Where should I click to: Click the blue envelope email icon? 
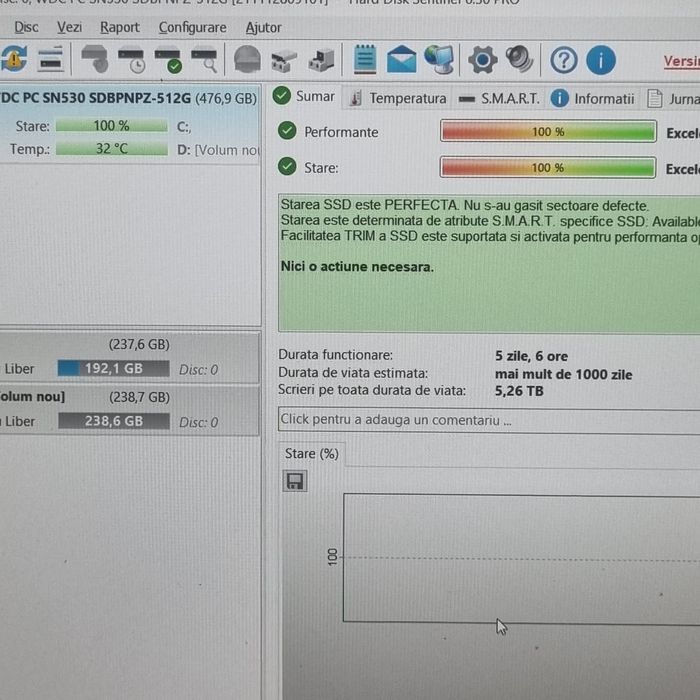click(x=401, y=59)
